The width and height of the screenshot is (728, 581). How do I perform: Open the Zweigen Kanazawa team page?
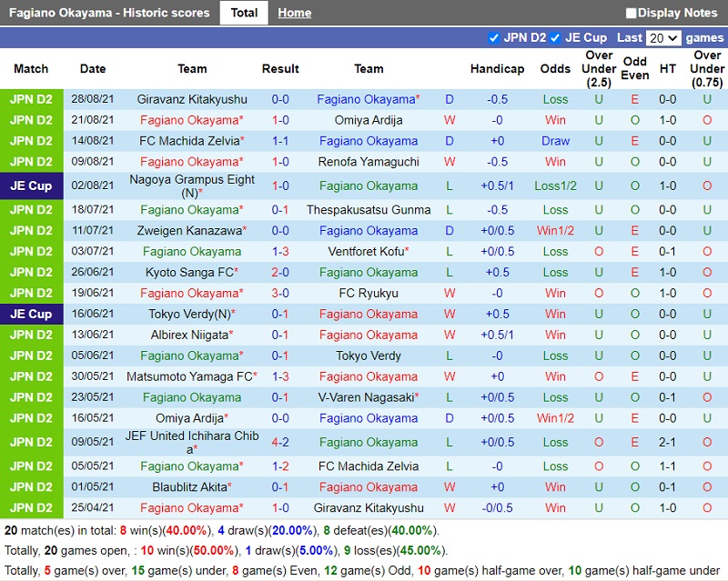click(188, 230)
